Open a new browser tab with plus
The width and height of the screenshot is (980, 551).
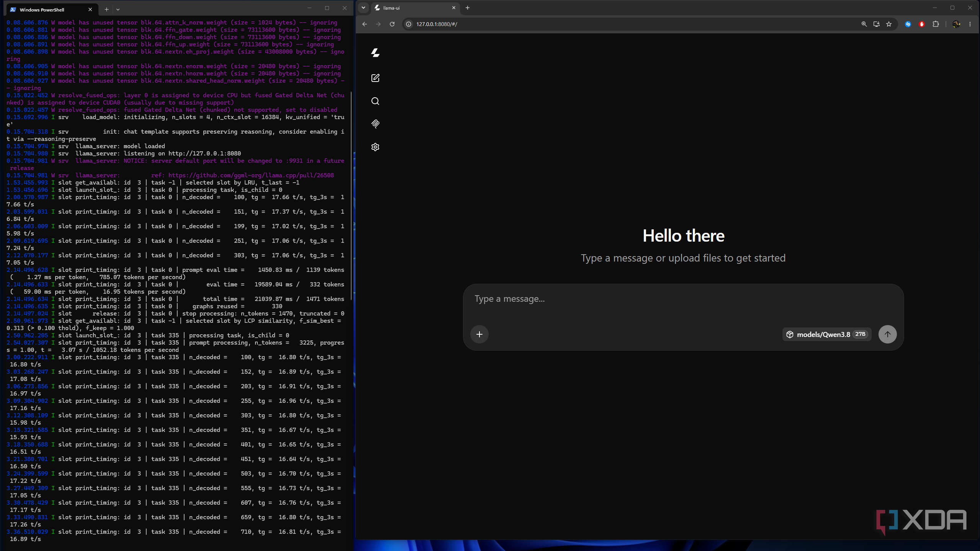tap(468, 8)
